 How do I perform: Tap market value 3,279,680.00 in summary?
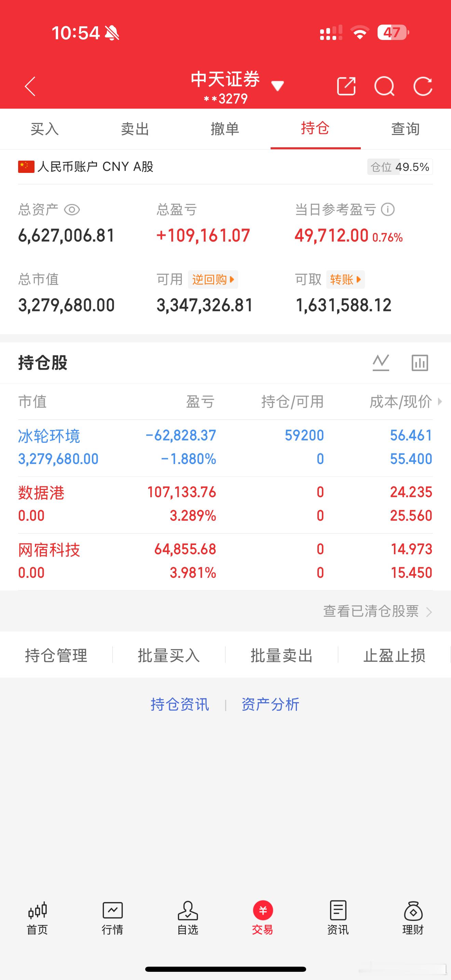click(x=67, y=305)
